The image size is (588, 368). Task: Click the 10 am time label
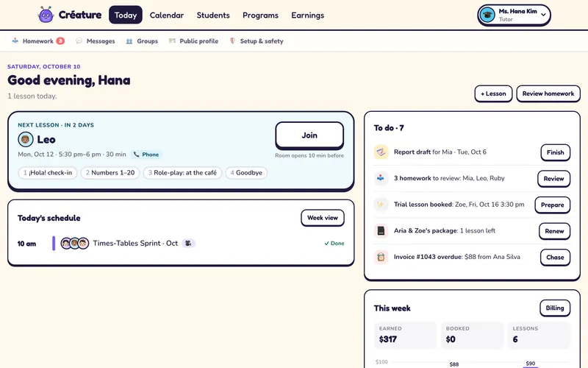[x=26, y=244]
